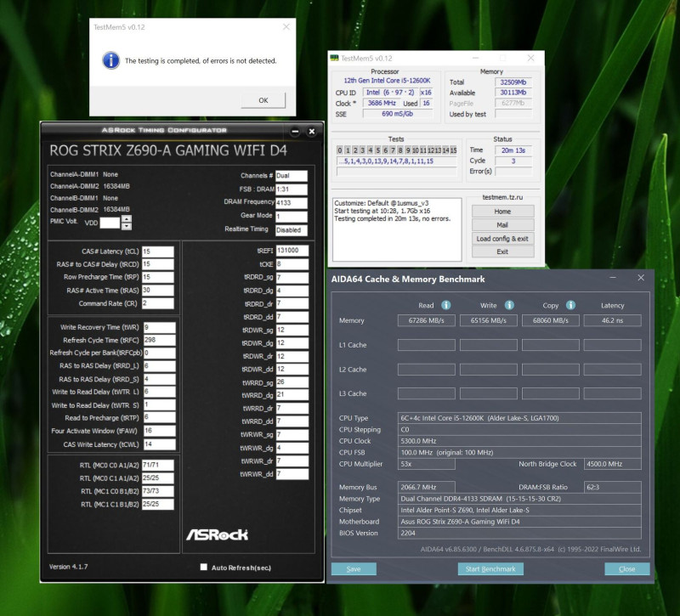The height and width of the screenshot is (616, 680).
Task: Click the blue information icon in TestMem5 dialog
Action: pyautogui.click(x=111, y=60)
